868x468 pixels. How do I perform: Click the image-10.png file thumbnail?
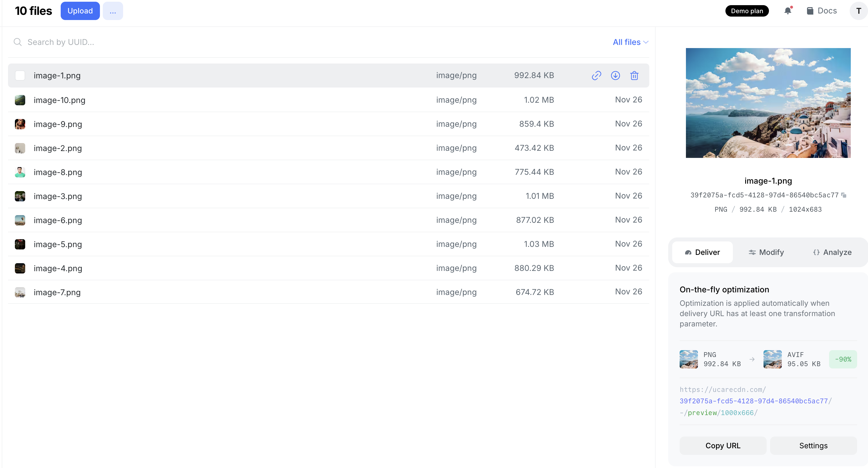[x=20, y=100]
